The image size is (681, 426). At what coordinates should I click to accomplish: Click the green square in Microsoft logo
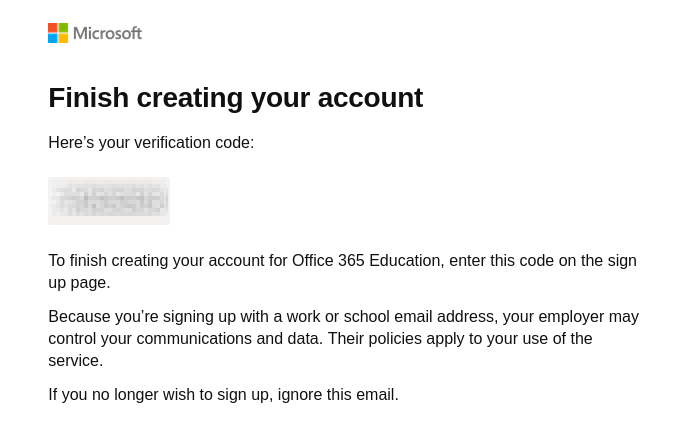[63, 28]
